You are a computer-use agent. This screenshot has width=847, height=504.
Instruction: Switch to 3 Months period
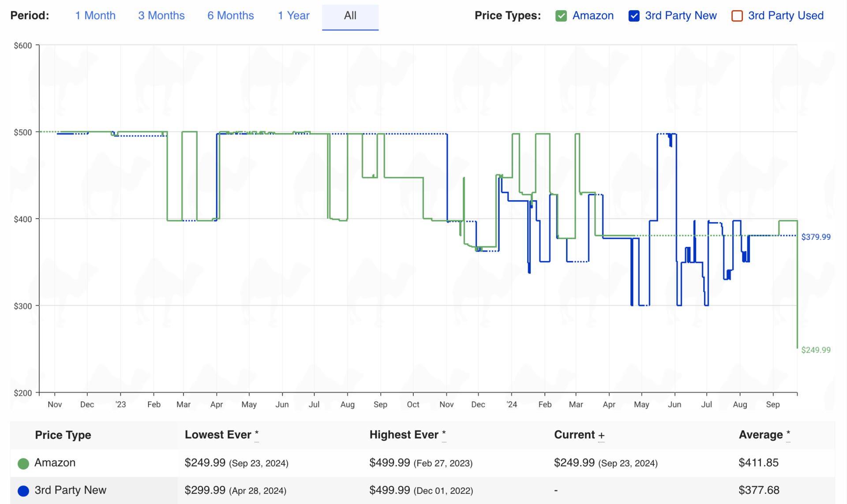click(x=161, y=16)
